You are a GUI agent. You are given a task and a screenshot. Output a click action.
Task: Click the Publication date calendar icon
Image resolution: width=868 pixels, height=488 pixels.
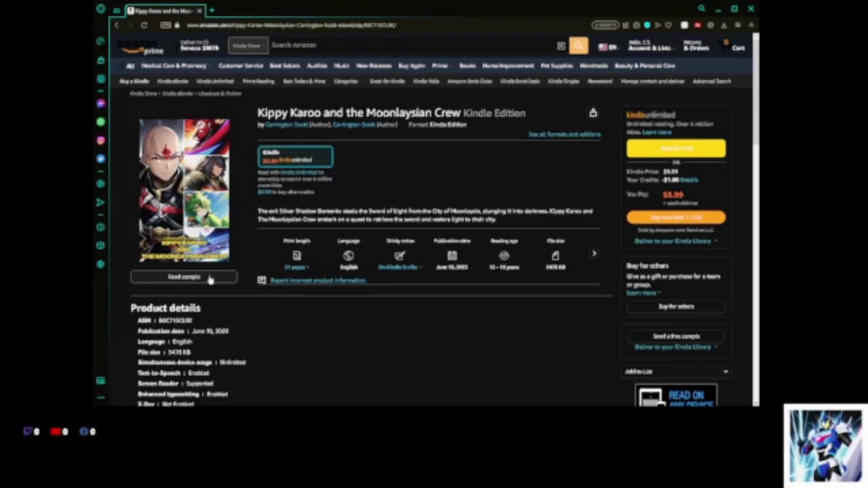click(452, 256)
